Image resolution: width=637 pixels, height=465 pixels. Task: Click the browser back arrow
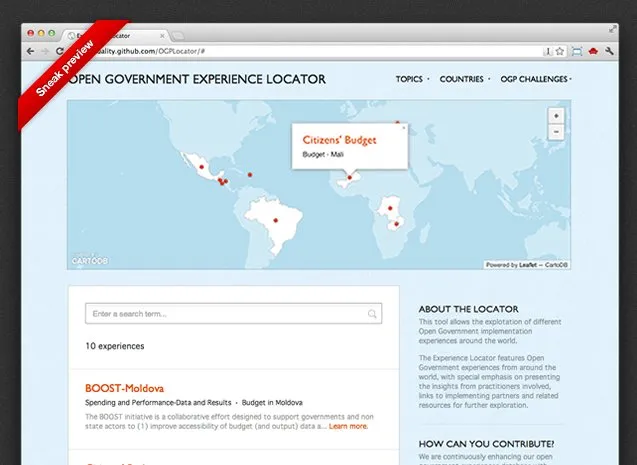pos(30,51)
